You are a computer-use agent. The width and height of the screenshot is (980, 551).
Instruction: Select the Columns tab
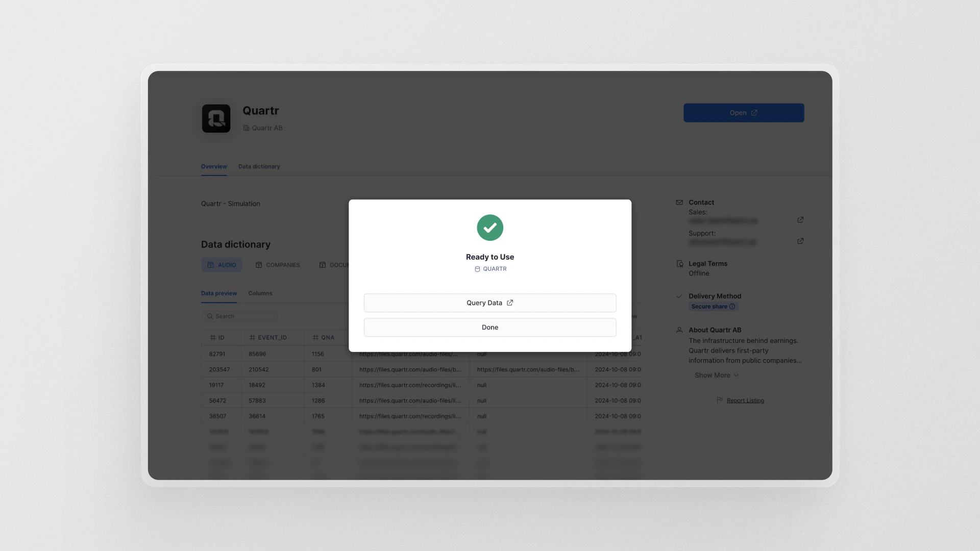coord(260,293)
